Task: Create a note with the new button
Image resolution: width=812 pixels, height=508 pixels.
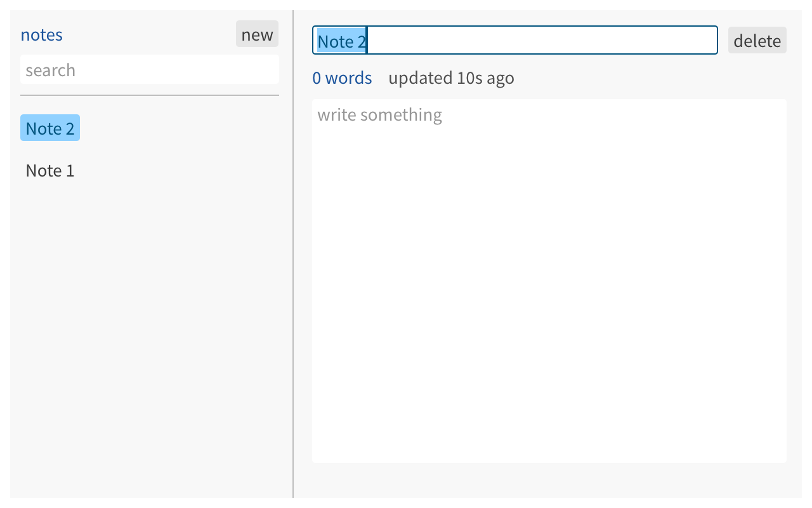Action: [257, 34]
